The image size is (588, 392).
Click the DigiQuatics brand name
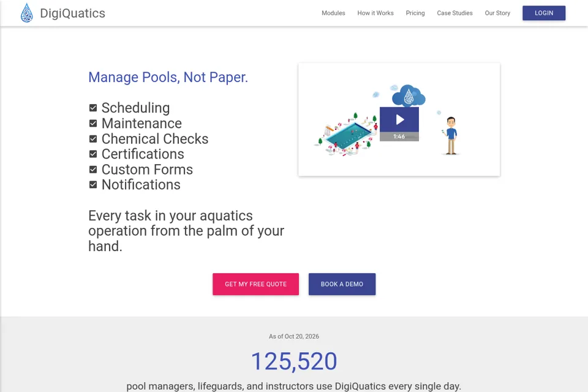[72, 13]
